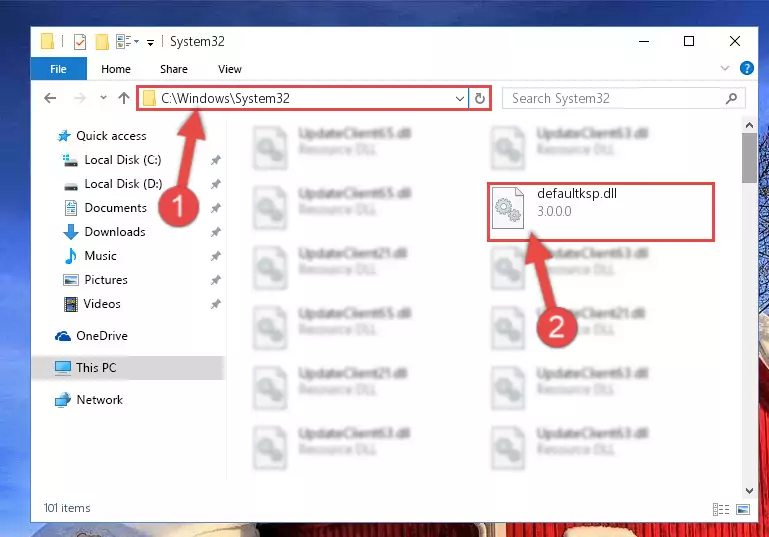Click version 3.0.0.0 under defaultksp.dll
The height and width of the screenshot is (537, 769).
554,211
